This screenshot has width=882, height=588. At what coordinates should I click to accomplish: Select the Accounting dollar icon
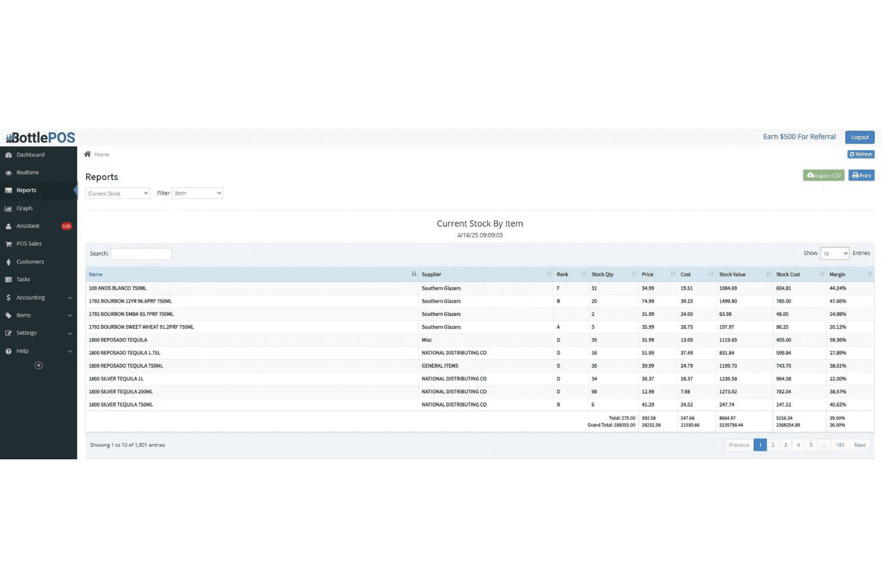8,297
